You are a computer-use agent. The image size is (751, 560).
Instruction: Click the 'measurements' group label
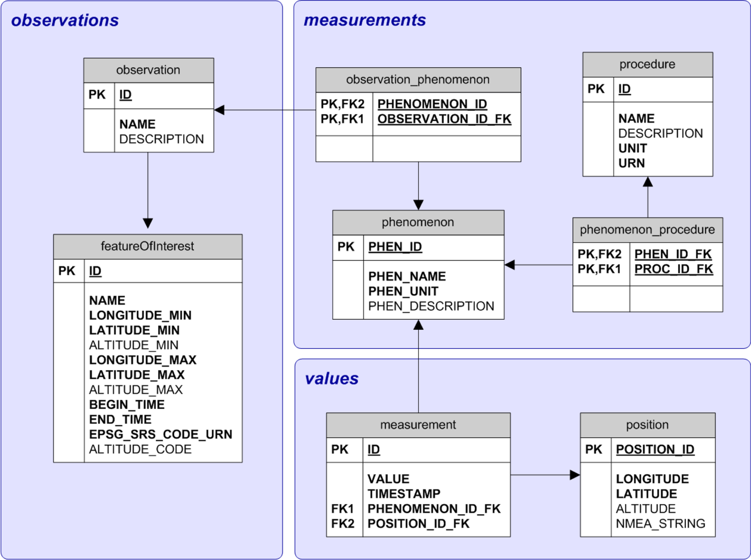[x=365, y=20]
